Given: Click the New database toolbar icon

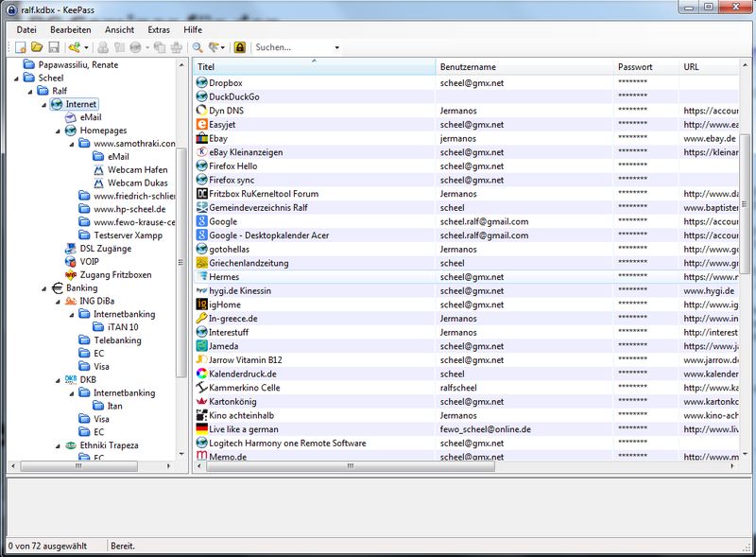Looking at the screenshot, I should (20, 47).
